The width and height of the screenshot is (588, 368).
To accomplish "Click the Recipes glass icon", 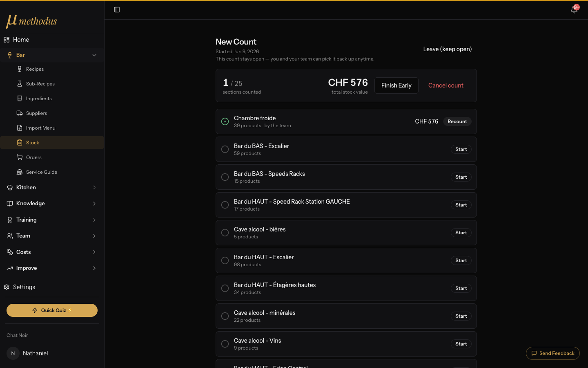I will pos(20,69).
